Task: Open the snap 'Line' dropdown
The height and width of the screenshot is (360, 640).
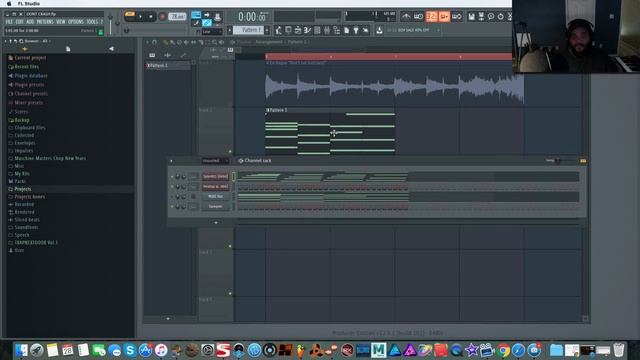Action: [212, 31]
